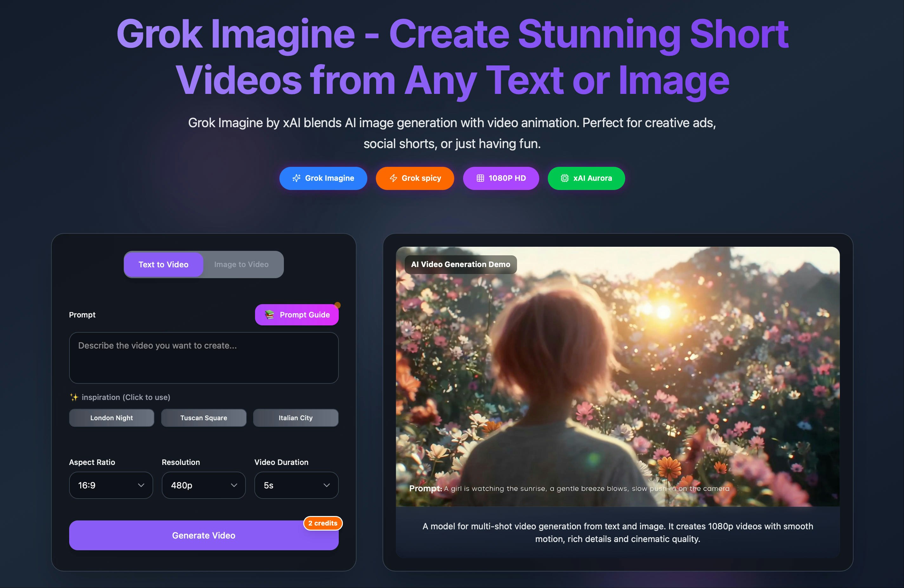This screenshot has width=904, height=588.
Task: Click the xAI Aurora green badge
Action: 586,178
